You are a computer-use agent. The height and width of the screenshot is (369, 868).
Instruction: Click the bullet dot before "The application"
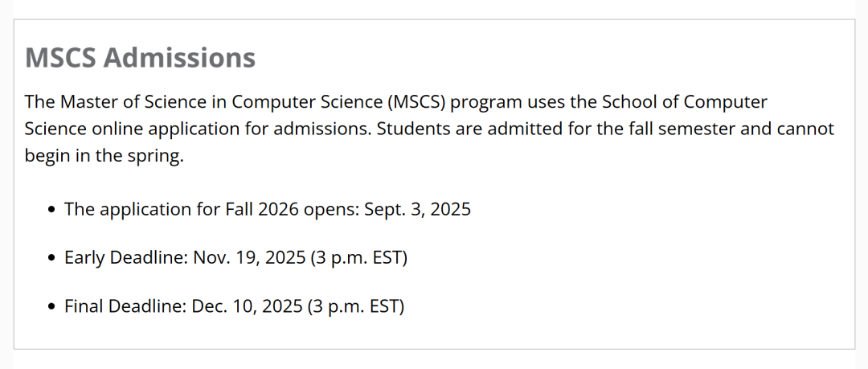point(52,210)
